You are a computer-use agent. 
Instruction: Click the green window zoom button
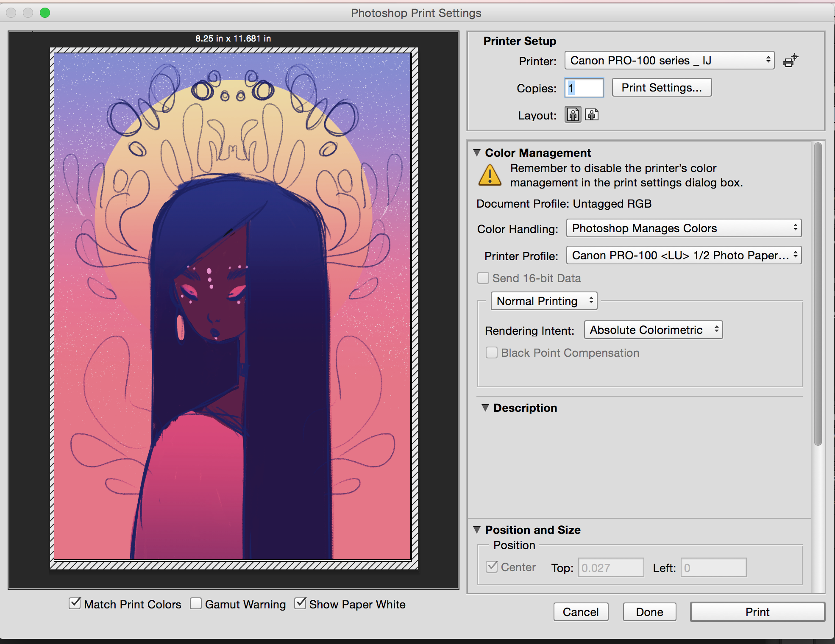(45, 13)
